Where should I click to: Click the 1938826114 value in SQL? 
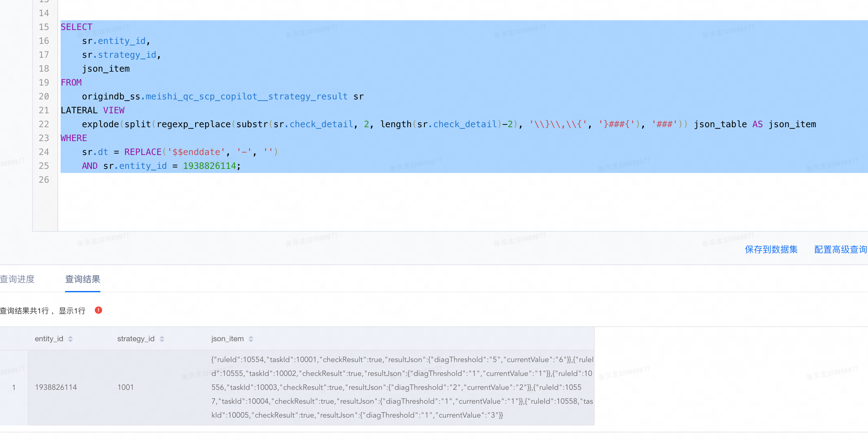tap(209, 166)
